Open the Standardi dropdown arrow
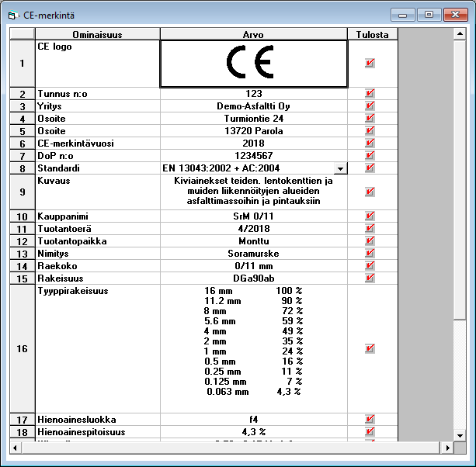 [x=341, y=168]
